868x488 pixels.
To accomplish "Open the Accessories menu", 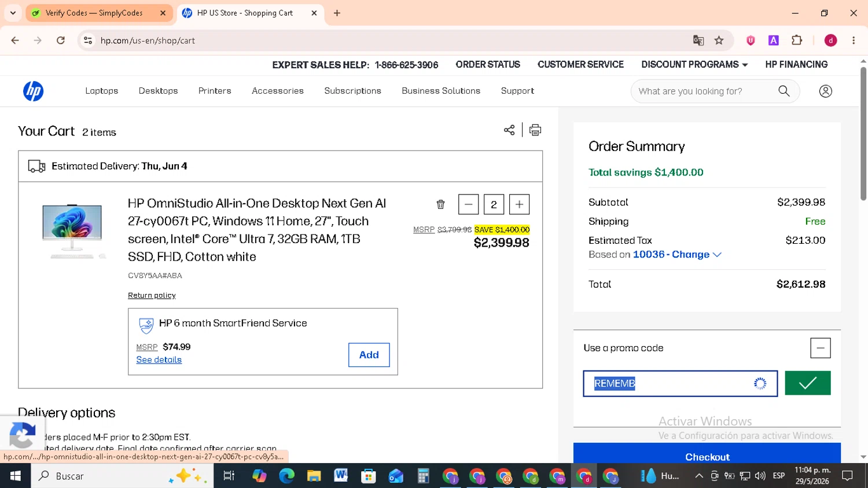I will click(x=278, y=91).
